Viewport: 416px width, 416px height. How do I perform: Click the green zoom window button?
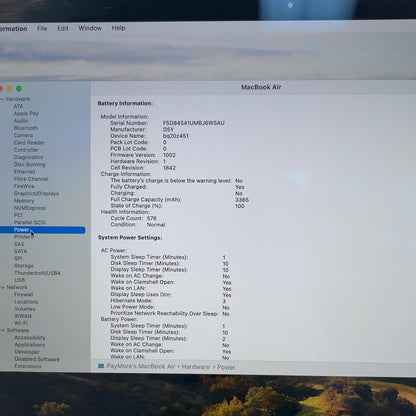[19, 89]
